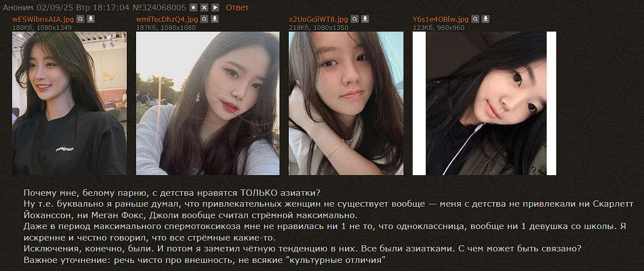Hide the post with the X icon
The image size is (644, 271).
pyautogui.click(x=204, y=7)
